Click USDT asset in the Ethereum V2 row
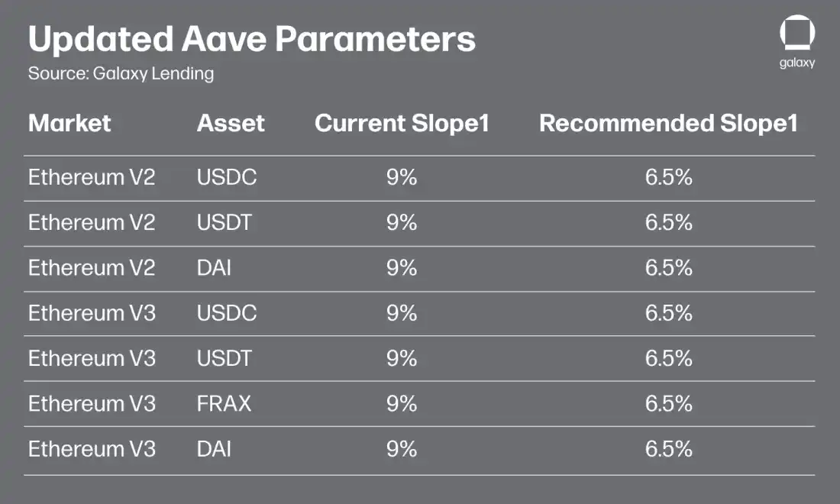This screenshot has width=840, height=504. pos(225,223)
